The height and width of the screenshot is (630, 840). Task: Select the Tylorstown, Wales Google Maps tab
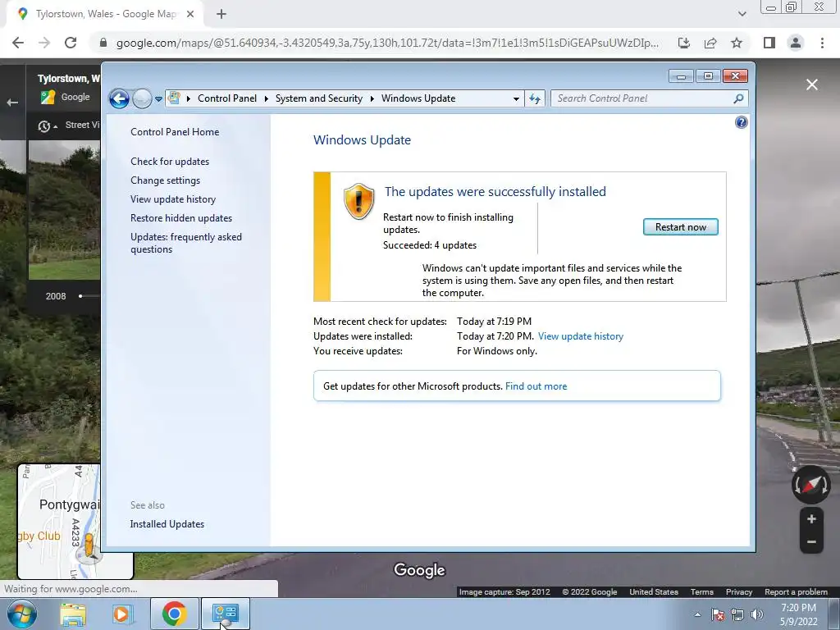click(x=105, y=14)
